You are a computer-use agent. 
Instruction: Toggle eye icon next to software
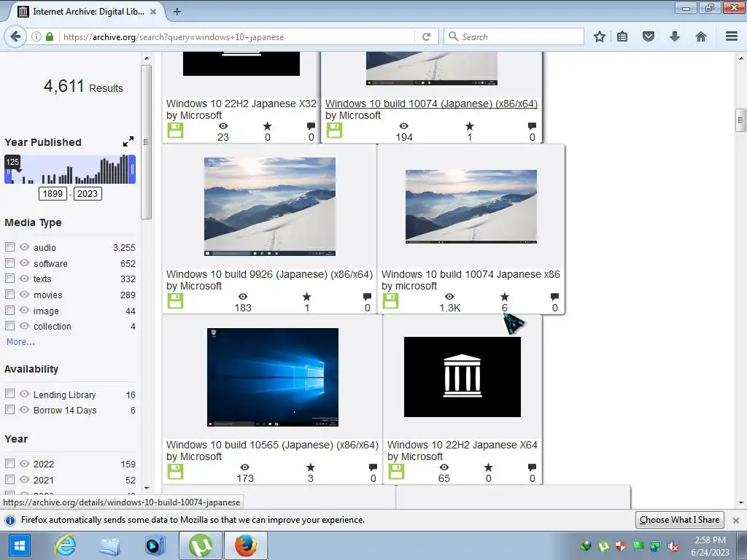24,262
